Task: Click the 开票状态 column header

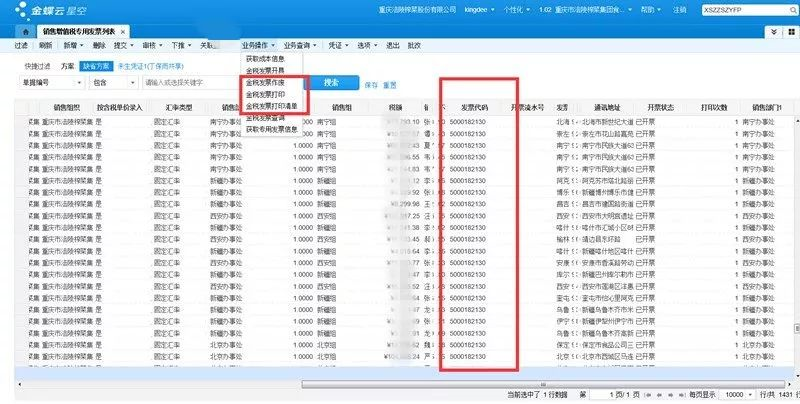Action: tap(660, 108)
